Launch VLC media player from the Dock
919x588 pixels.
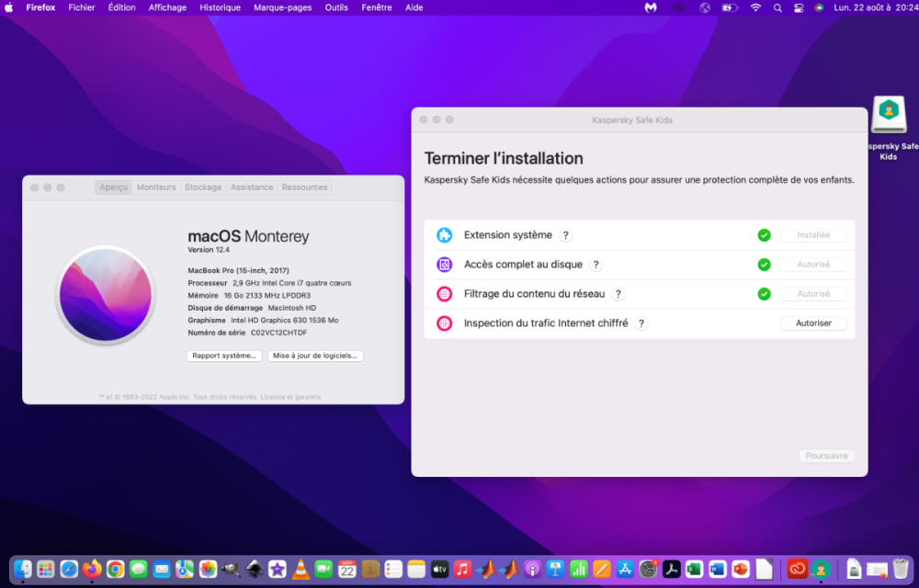(301, 569)
